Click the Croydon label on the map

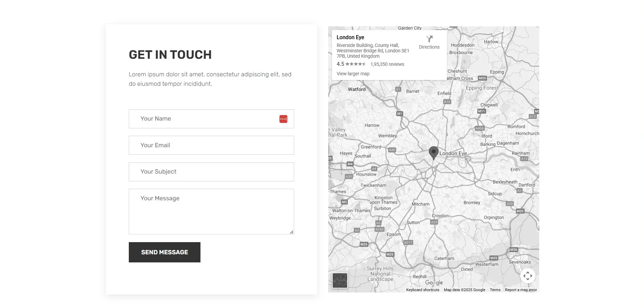pyautogui.click(x=440, y=215)
